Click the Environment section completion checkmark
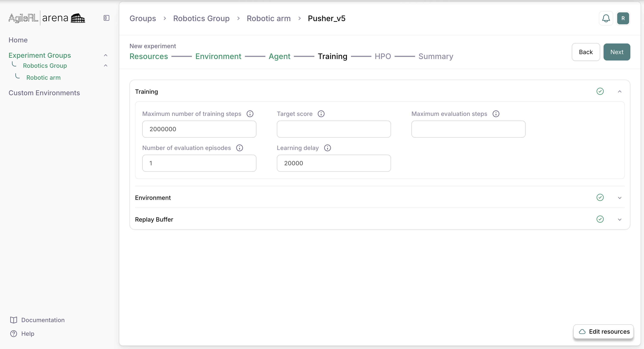The image size is (644, 349). click(601, 197)
